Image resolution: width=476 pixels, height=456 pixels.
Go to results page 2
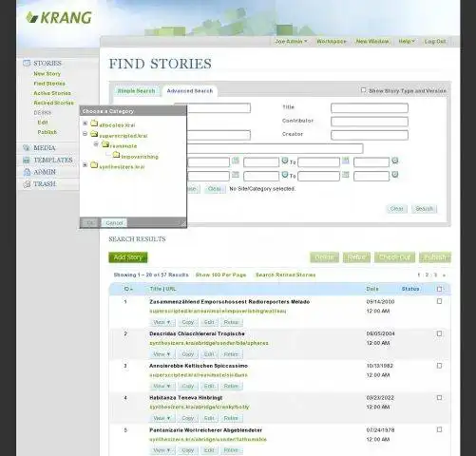click(427, 275)
